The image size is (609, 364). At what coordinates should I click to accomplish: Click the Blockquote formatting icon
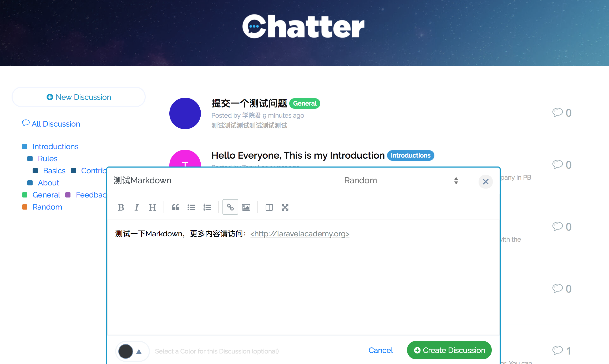click(175, 207)
